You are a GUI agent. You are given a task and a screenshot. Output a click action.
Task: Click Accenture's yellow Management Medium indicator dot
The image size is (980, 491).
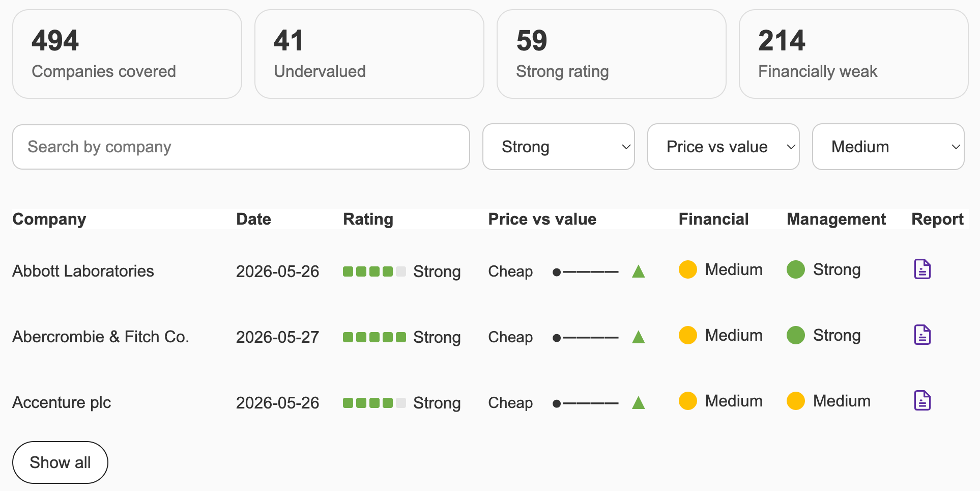coord(795,401)
